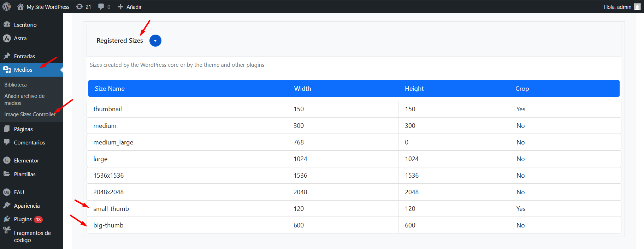Screen dimensions: 644x249
Task: Select the medium_large size name cell
Action: [x=187, y=142]
